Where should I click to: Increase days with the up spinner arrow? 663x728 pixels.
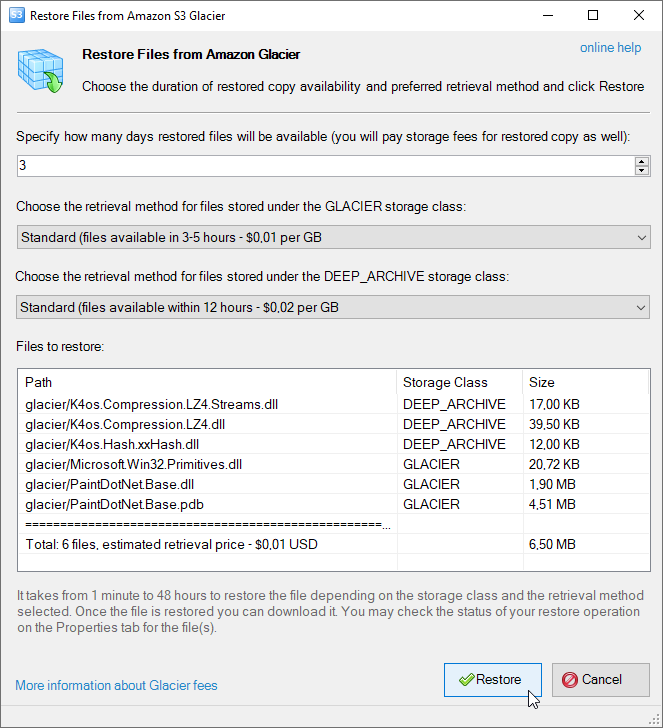tap(642, 161)
